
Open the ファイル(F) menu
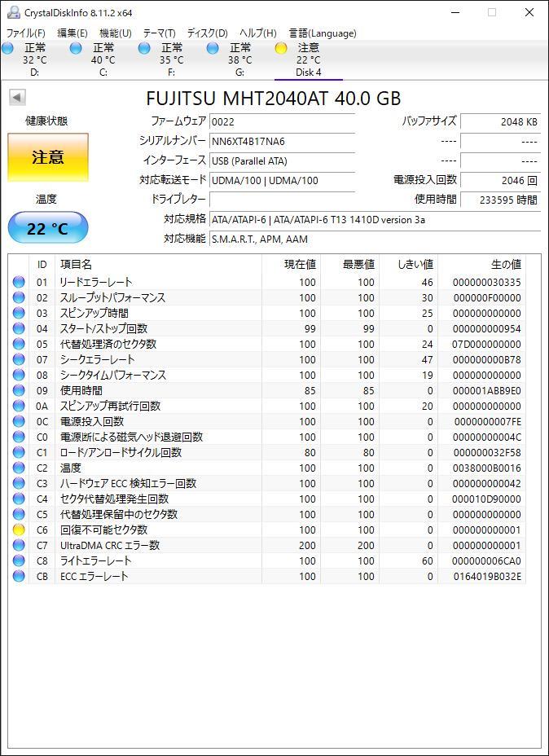tap(25, 33)
